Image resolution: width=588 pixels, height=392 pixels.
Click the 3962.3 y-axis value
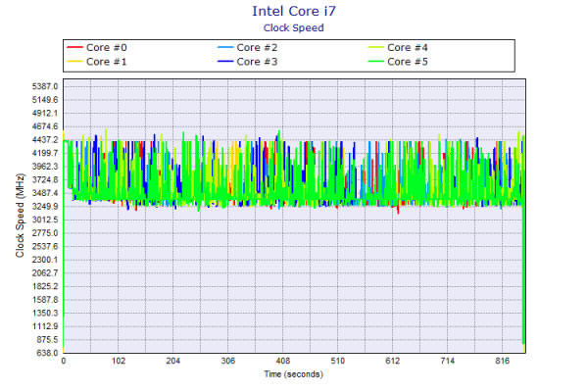[x=45, y=167]
